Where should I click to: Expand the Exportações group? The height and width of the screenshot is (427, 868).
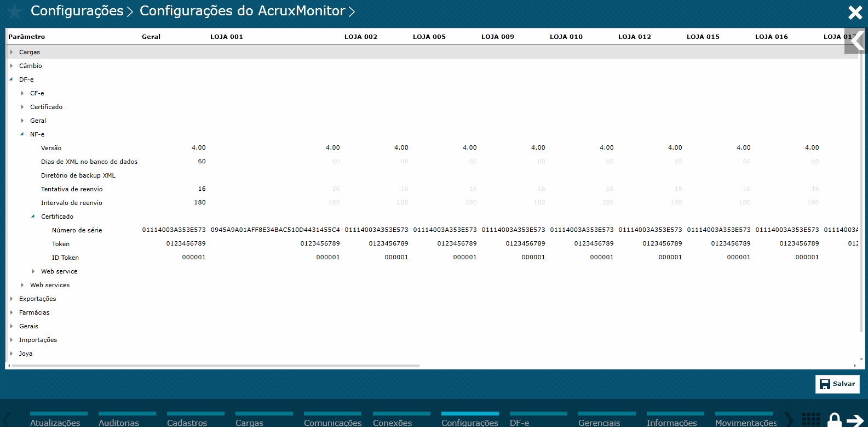(x=12, y=299)
